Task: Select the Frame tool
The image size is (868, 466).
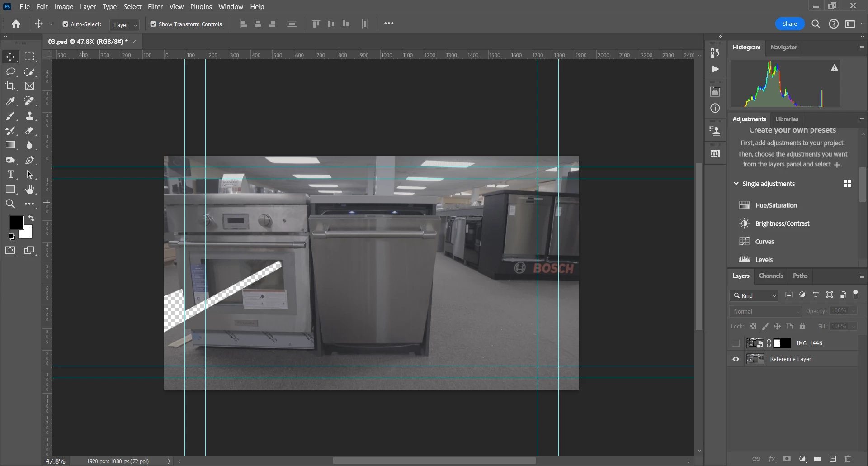Action: point(30,86)
